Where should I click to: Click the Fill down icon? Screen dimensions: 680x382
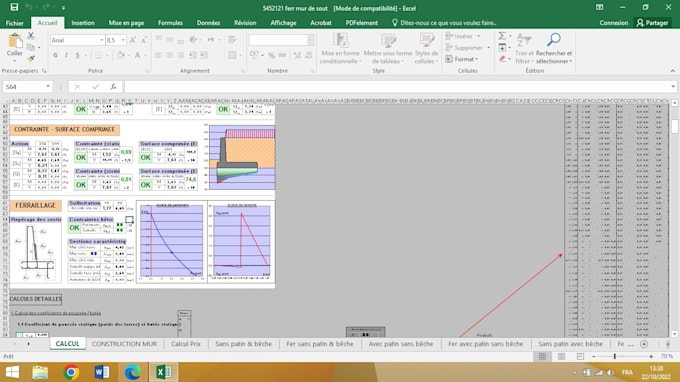(502, 47)
